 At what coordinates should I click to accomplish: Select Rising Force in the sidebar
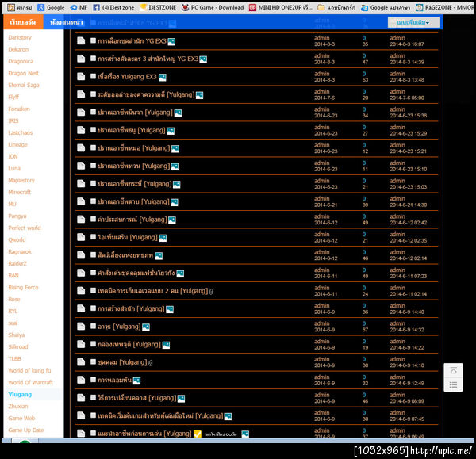(23, 287)
